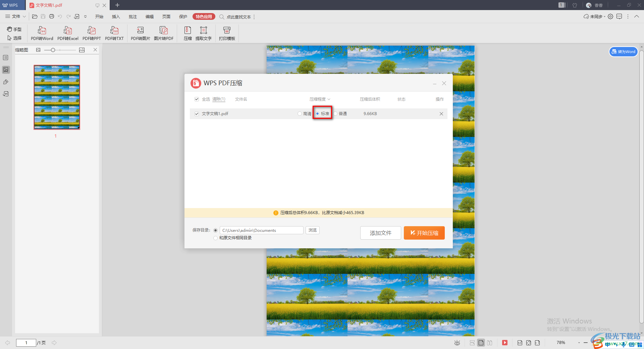Viewport: 644px width, 349px height.
Task: Click the 转为Word floating button
Action: coord(624,52)
